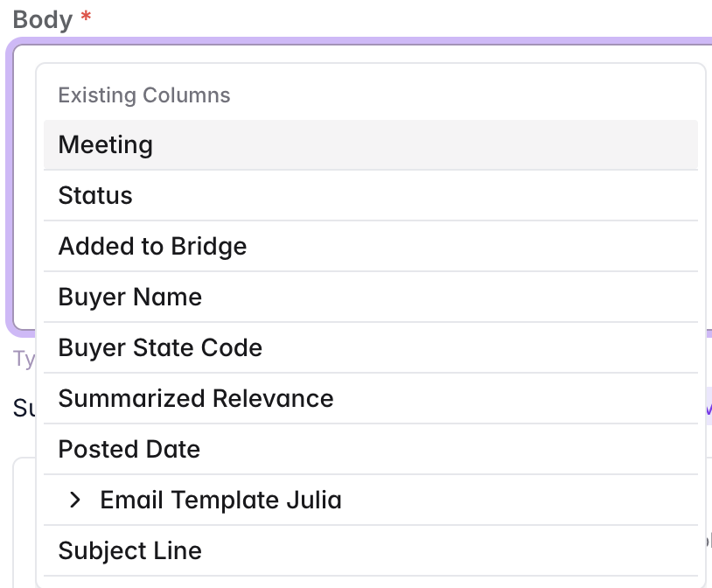Click the partially hidden 'Ty' hint text

pos(23,359)
